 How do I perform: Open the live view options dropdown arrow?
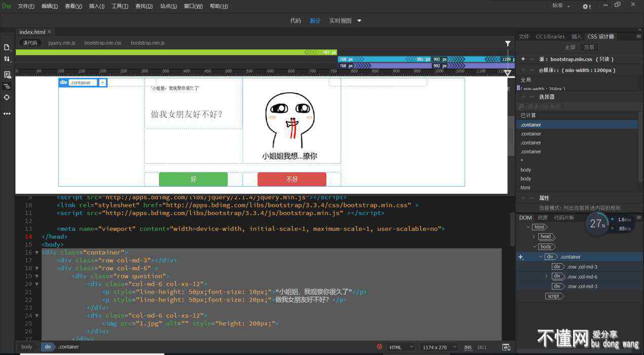tap(359, 21)
